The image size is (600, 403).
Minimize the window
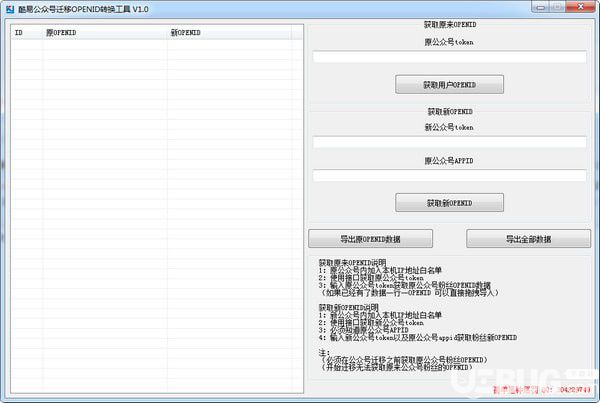coord(541,7)
